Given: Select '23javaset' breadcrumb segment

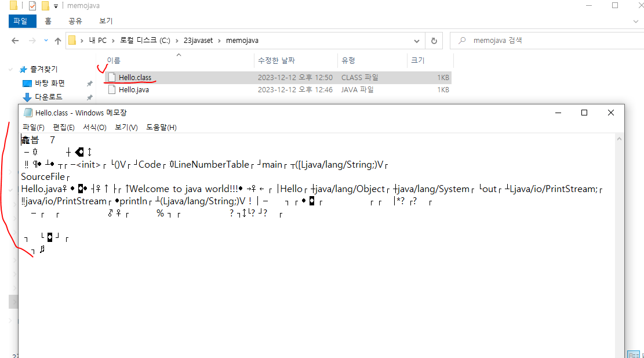Looking at the screenshot, I should (198, 40).
